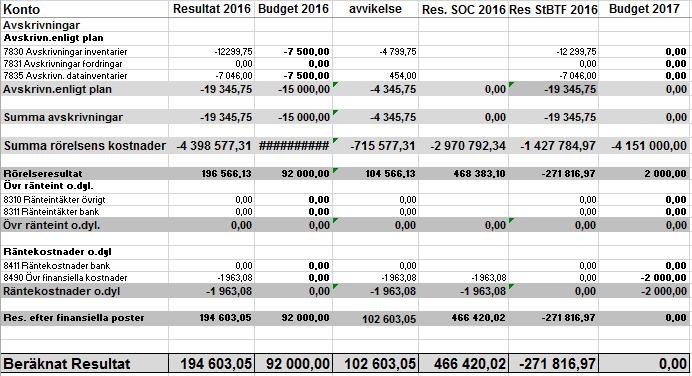
Task: Select the -2 970 792,34 Res. SOC cell
Action: click(x=468, y=146)
